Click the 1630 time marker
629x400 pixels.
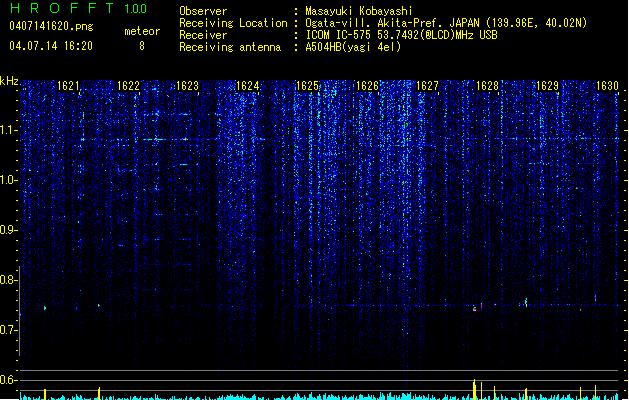[607, 86]
